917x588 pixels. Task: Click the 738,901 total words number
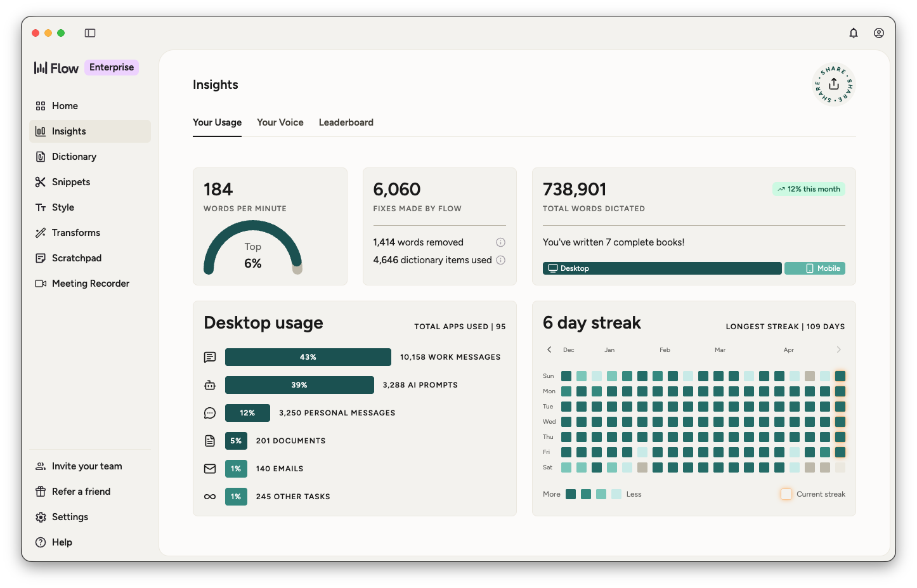tap(575, 189)
